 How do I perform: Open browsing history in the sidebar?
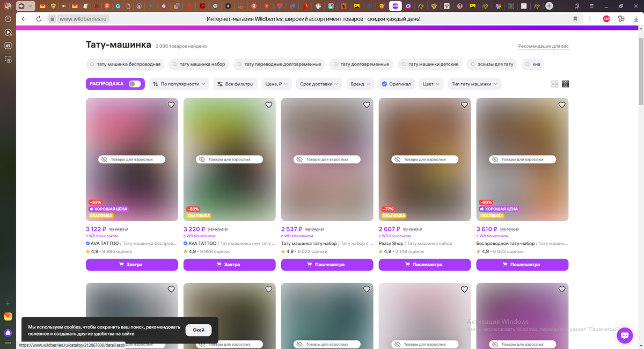point(8,19)
